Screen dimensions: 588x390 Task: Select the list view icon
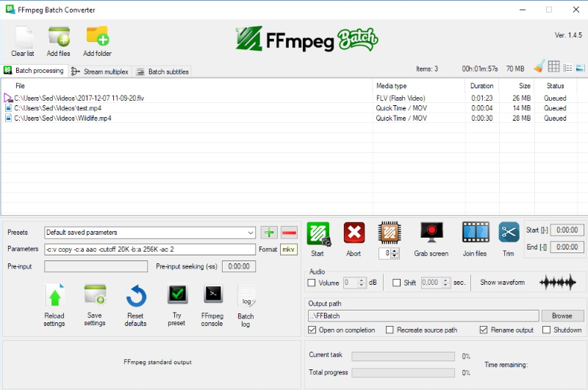coord(567,68)
